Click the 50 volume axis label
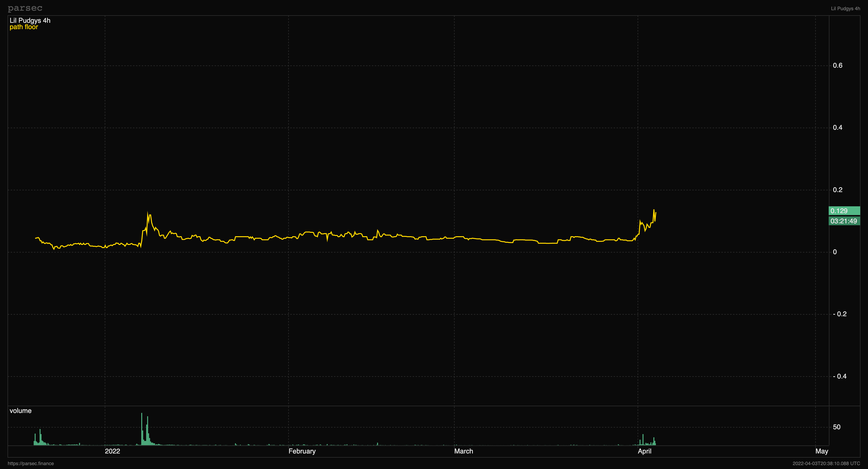Viewport: 868px width, 469px height. (836, 427)
